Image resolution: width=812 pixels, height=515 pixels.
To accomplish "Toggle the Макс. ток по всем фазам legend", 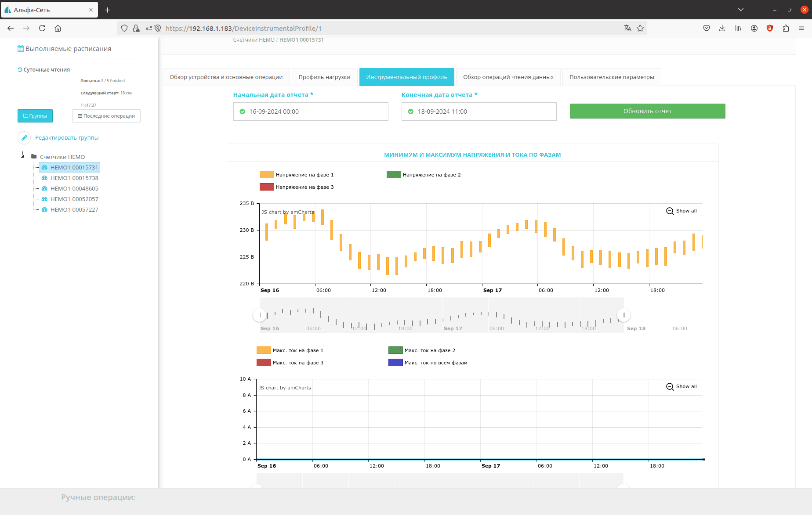I will coord(428,363).
